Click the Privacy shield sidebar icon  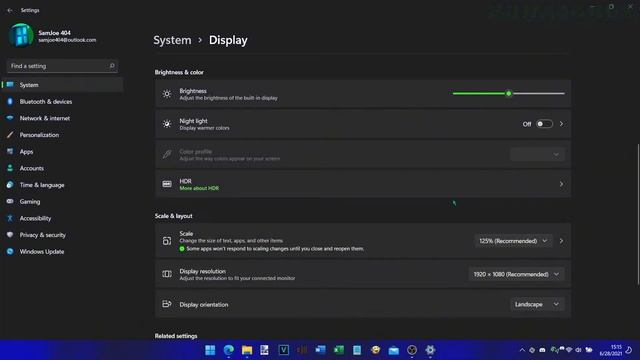click(10, 235)
